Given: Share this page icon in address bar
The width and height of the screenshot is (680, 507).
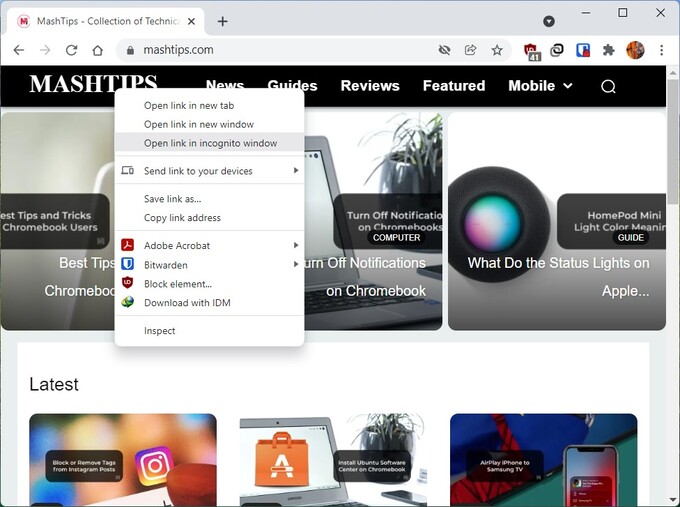Looking at the screenshot, I should (x=471, y=50).
